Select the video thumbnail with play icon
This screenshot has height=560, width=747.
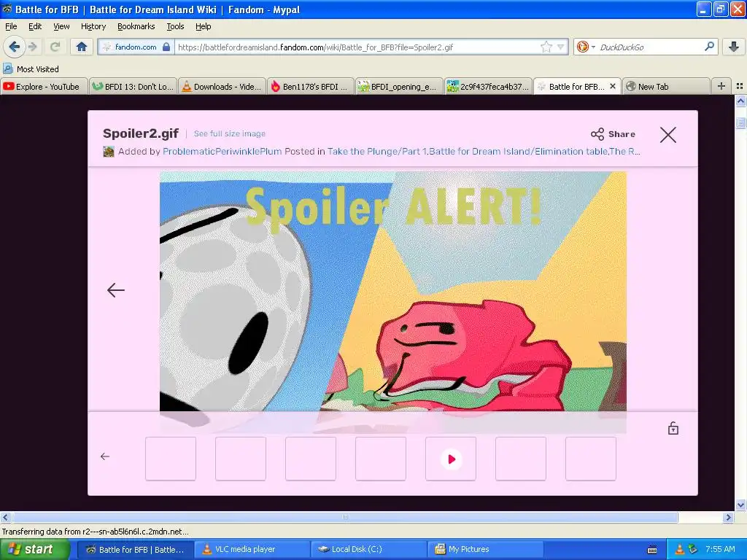coord(451,459)
